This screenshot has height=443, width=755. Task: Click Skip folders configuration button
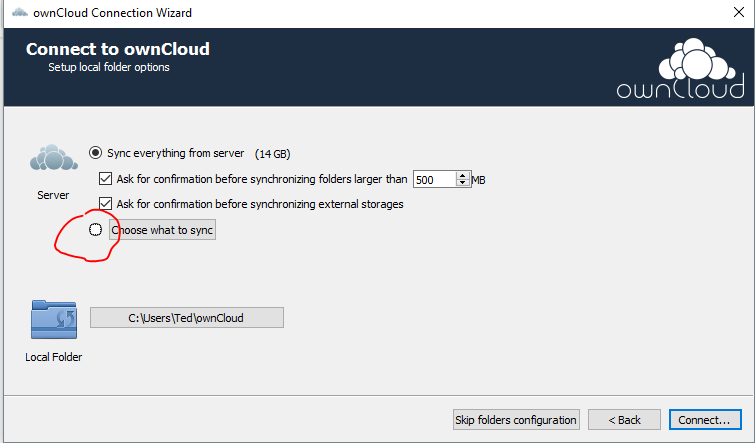516,420
